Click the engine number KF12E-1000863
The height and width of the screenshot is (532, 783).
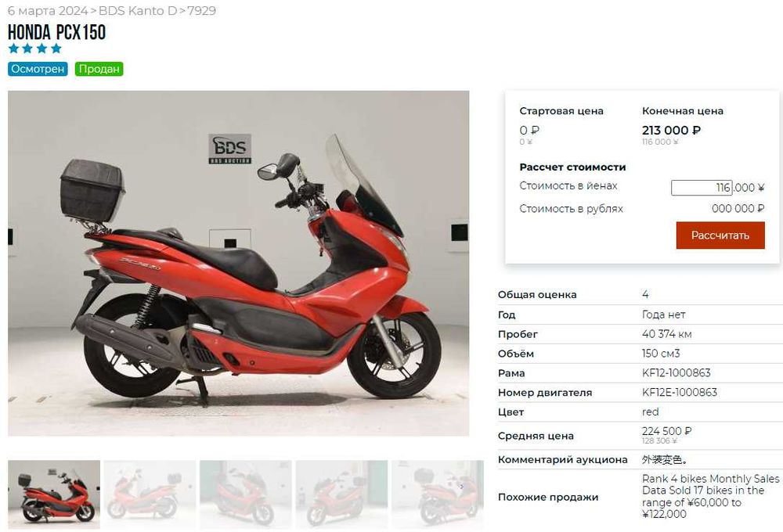[680, 392]
